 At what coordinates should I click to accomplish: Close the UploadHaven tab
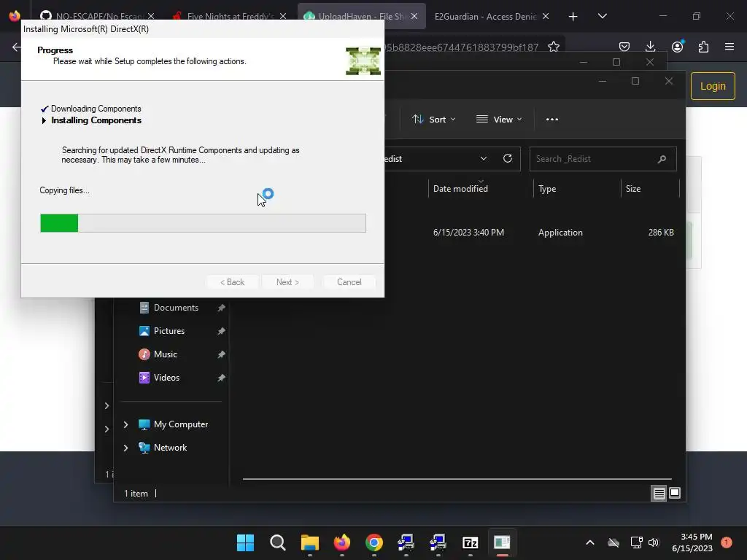pos(414,16)
